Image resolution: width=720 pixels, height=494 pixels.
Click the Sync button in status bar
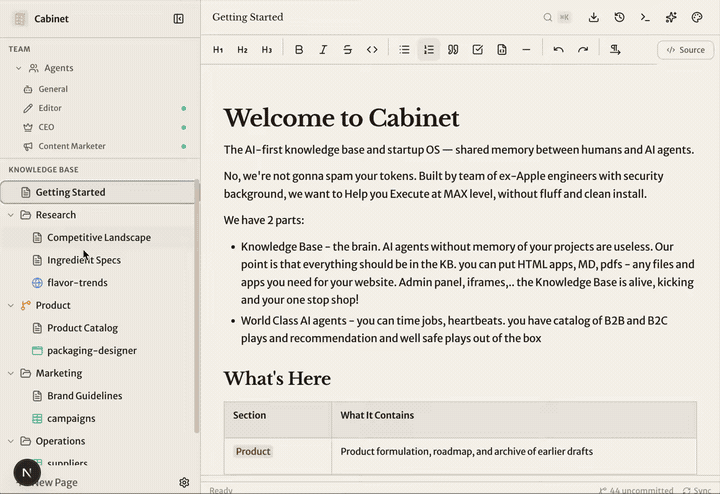[695, 490]
